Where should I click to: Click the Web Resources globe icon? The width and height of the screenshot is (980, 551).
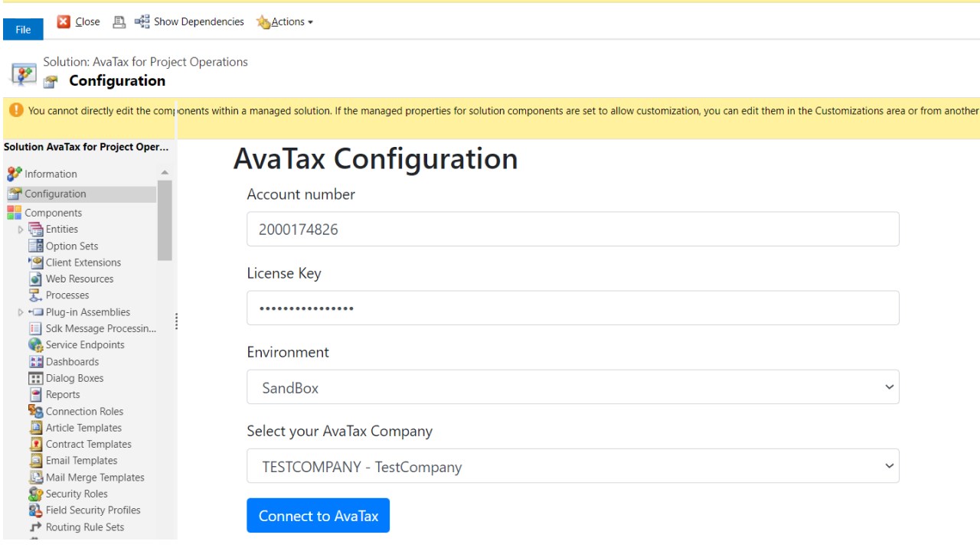coord(35,279)
